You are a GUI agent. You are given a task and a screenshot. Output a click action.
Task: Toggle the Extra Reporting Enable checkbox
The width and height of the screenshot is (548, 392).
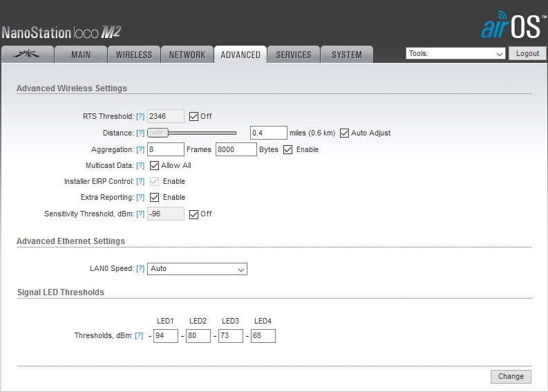coord(154,198)
